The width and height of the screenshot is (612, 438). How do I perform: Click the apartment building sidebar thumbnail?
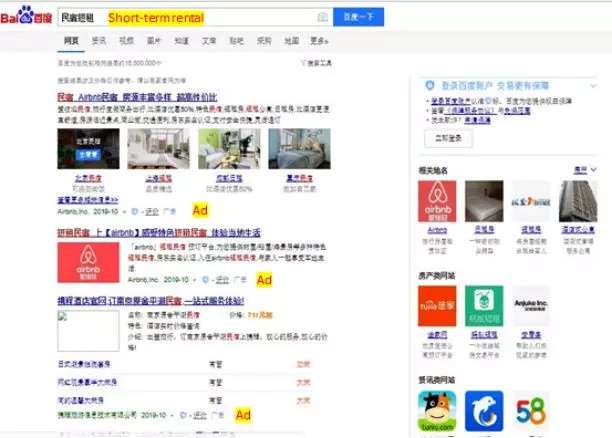pyautogui.click(x=578, y=201)
